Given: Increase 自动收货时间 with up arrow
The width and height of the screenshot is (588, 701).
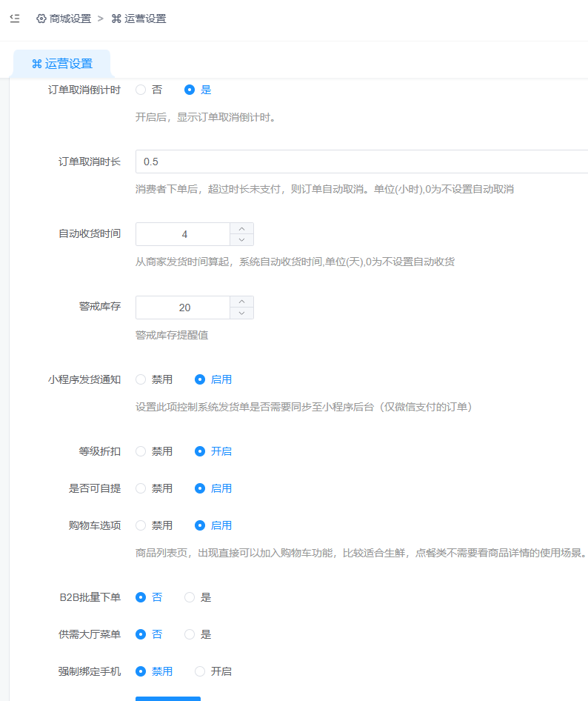Looking at the screenshot, I should click(x=241, y=228).
